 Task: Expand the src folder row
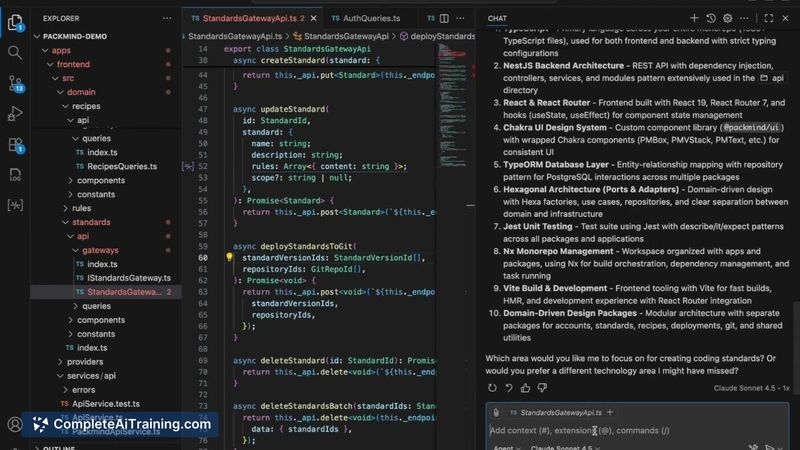point(106,78)
